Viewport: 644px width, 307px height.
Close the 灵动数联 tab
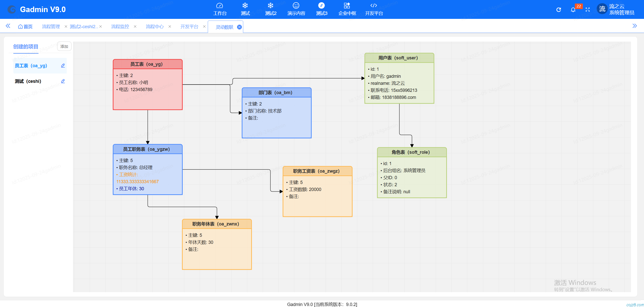[x=239, y=27]
